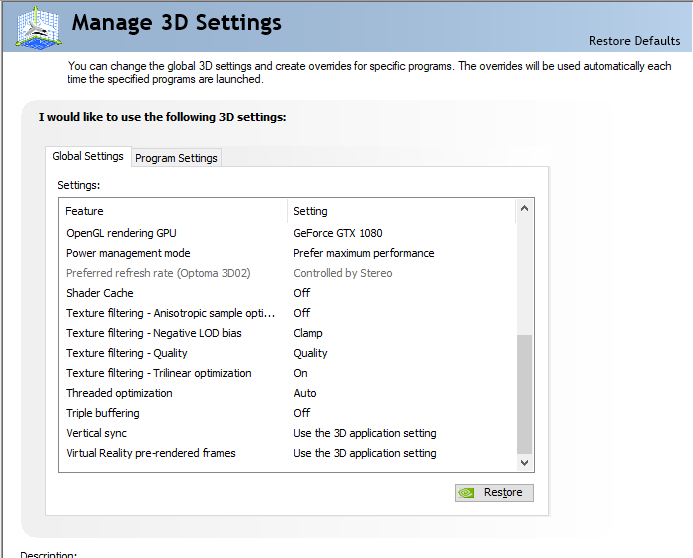Switch to the Program Settings tab

coord(176,158)
